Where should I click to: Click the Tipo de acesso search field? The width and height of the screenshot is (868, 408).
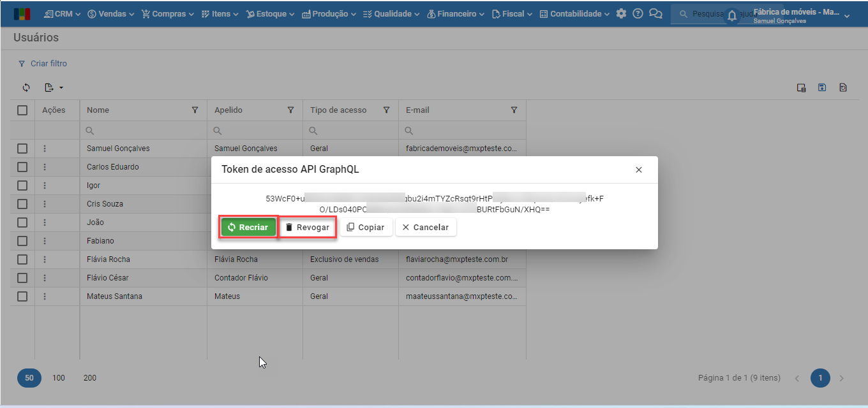pos(351,131)
